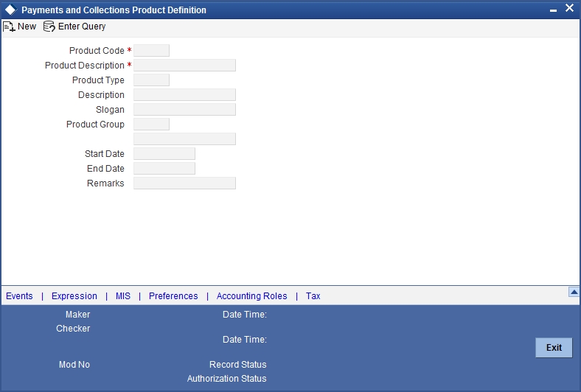
Task: Focus the Description field
Action: coord(184,95)
